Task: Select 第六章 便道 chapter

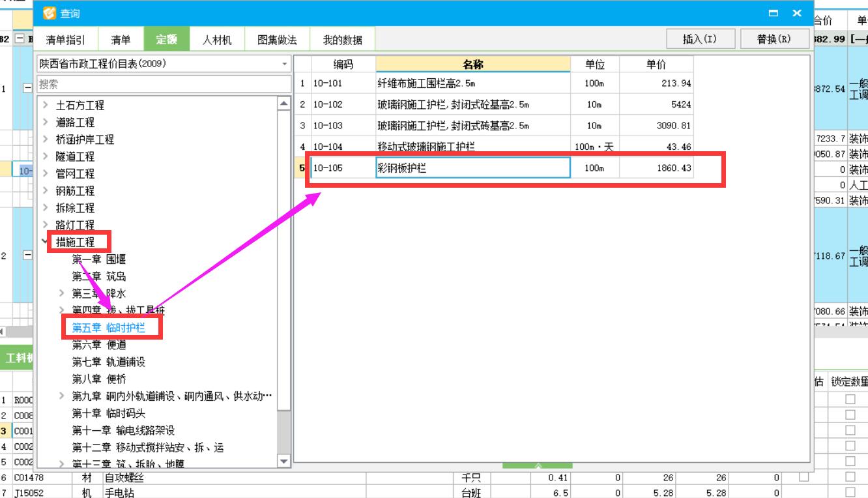Action: [x=99, y=345]
